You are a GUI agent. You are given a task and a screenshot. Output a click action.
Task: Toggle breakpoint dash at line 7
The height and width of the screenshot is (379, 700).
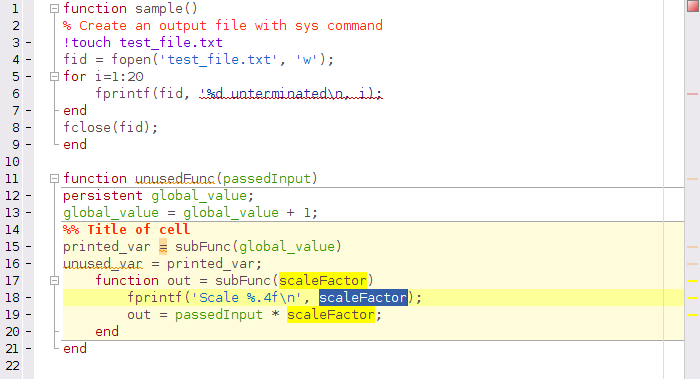[x=29, y=110]
